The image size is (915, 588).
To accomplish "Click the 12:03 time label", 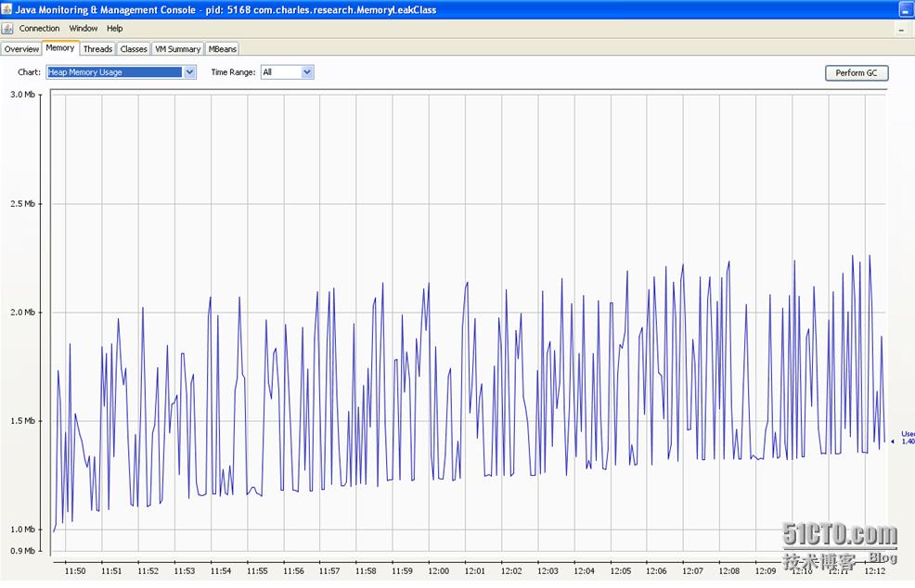I will 548,571.
